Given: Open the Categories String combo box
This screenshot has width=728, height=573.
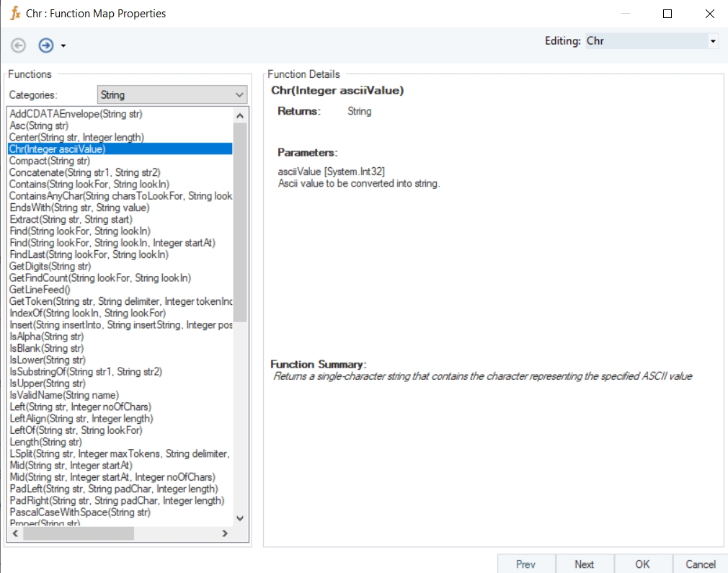Looking at the screenshot, I should coord(172,95).
